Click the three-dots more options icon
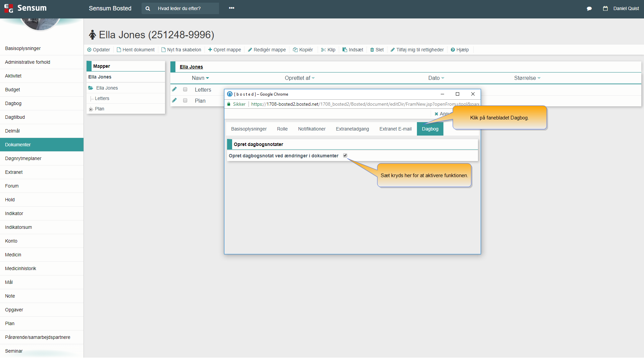Viewport: 644px width, 359px height. (x=231, y=8)
